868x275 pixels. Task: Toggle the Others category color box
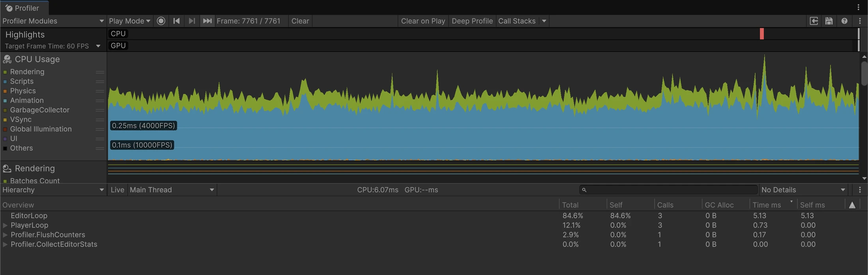pyautogui.click(x=5, y=149)
